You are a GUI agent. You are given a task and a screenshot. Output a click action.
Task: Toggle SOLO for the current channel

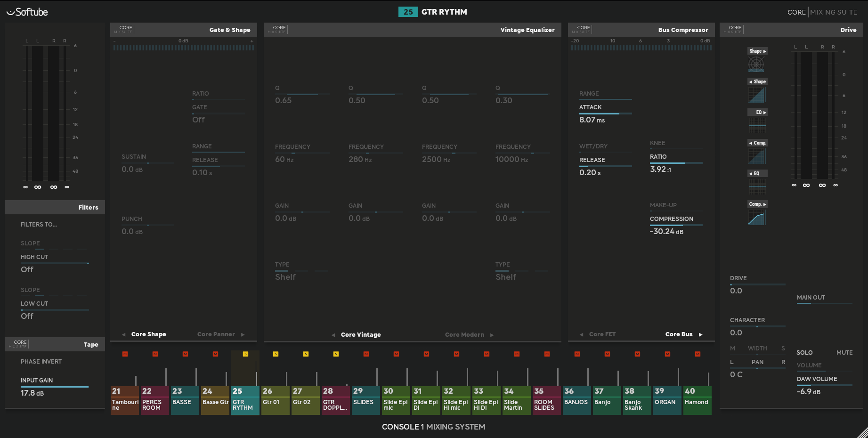804,353
